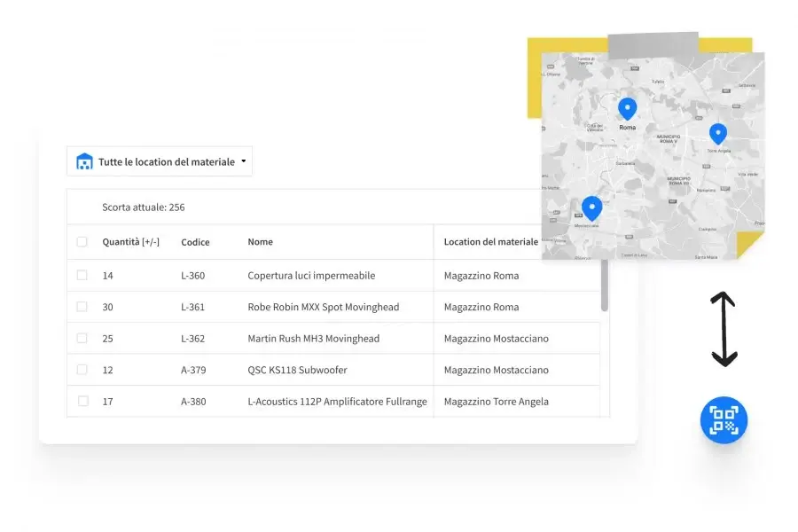Image resolution: width=798 pixels, height=532 pixels.
Task: Click 'Copertura luci impermeabile' item name
Action: [311, 276]
